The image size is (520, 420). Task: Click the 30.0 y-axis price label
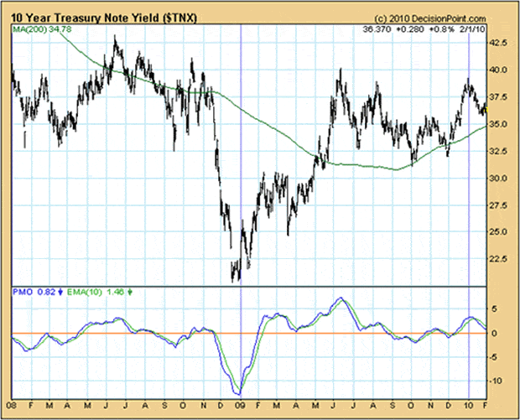pos(498,178)
